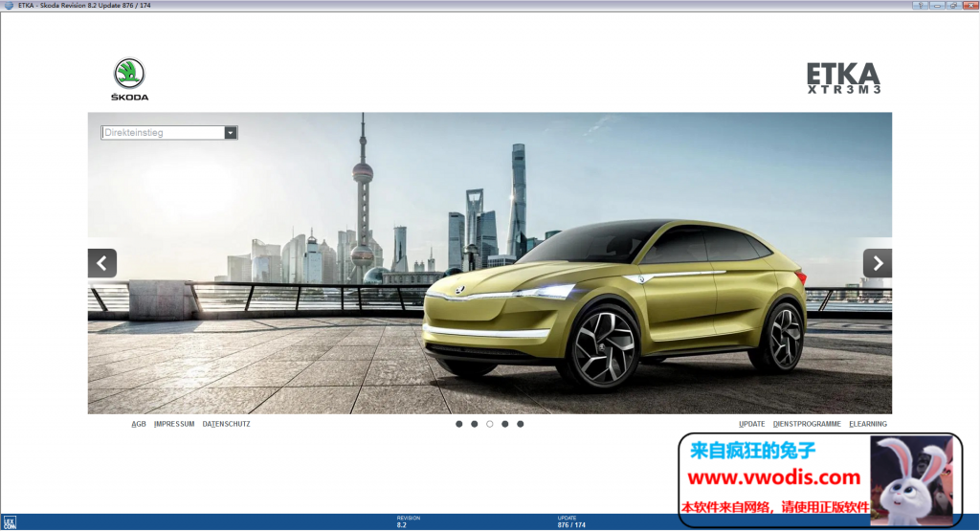The height and width of the screenshot is (531, 980).
Task: Click the Škoda logo
Action: click(129, 78)
